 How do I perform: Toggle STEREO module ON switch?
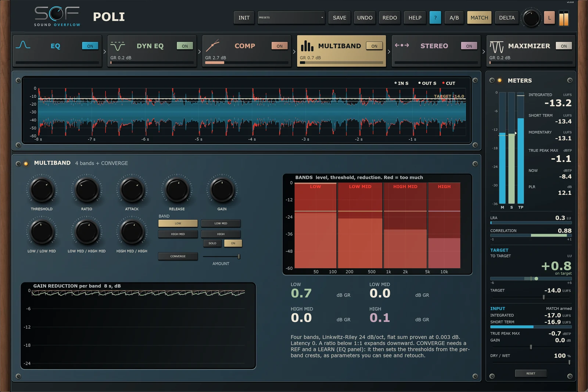469,46
